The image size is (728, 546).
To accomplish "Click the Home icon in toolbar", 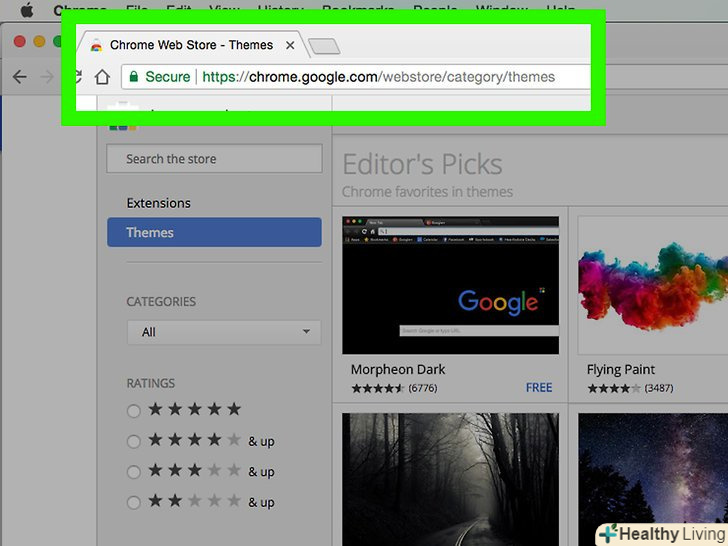I will tap(102, 77).
